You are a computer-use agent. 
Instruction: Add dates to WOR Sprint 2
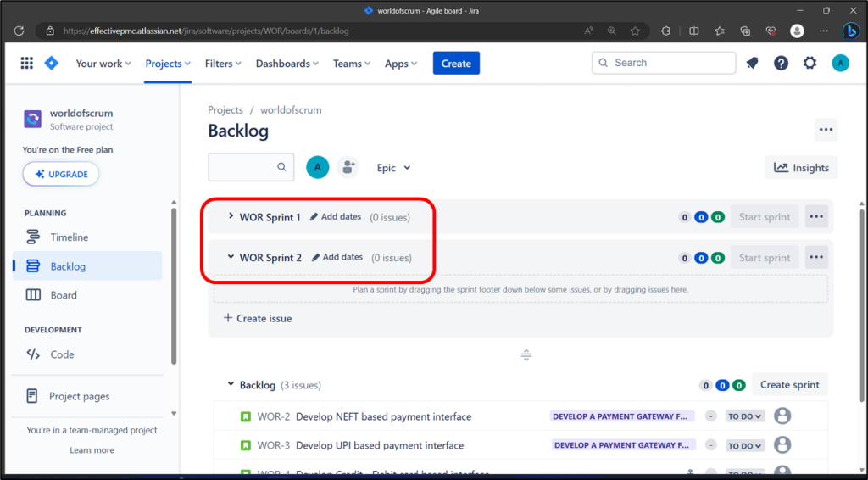337,257
